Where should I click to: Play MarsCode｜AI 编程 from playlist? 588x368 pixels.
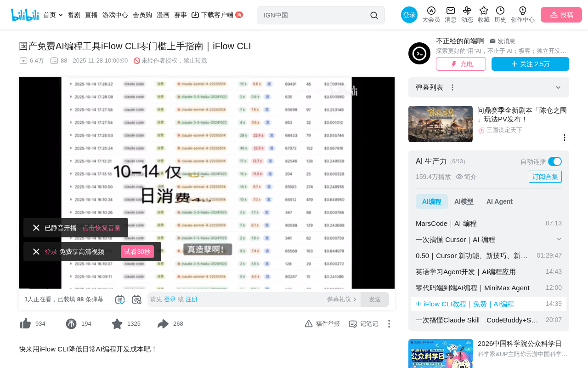click(x=489, y=223)
